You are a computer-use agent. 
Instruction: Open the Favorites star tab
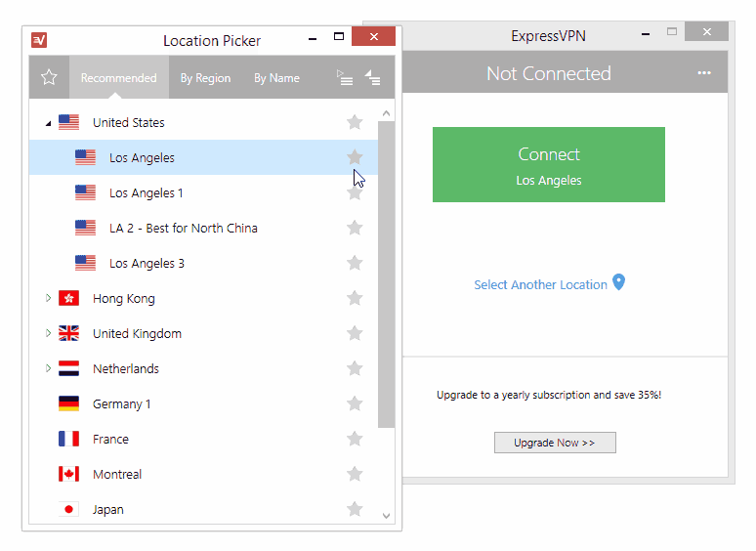pyautogui.click(x=49, y=78)
